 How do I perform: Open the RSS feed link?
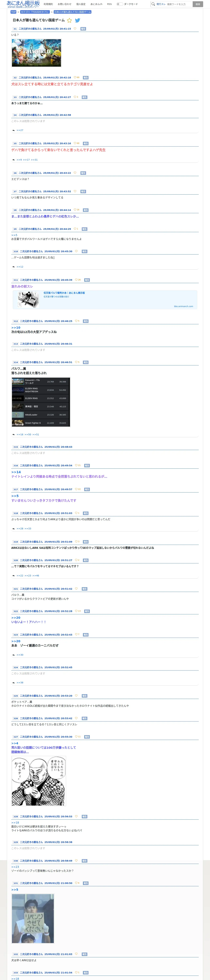pyautogui.click(x=109, y=4)
